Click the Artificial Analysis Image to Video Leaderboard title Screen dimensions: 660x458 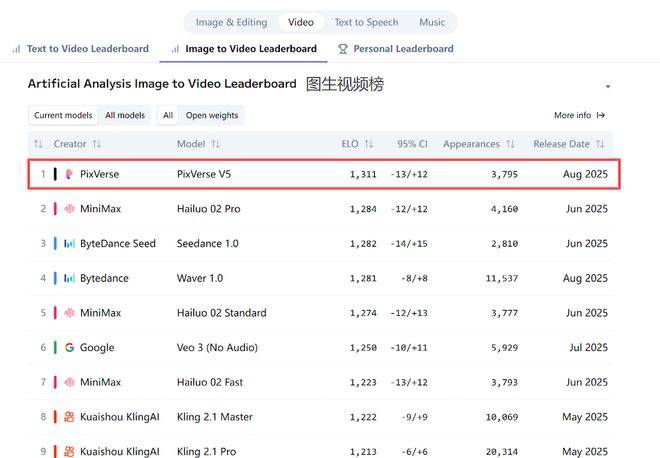pos(162,84)
